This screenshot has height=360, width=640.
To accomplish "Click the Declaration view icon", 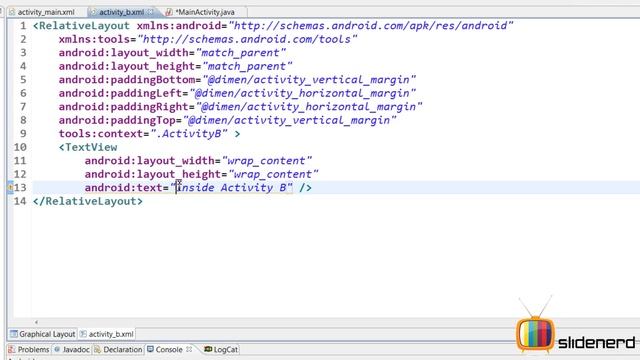I will (97, 349).
